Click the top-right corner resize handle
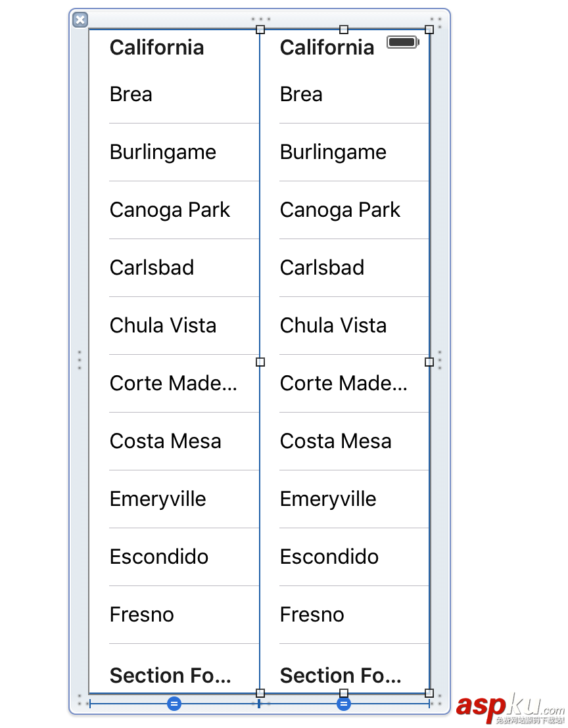Viewport: 568px width, 728px height. (x=429, y=30)
